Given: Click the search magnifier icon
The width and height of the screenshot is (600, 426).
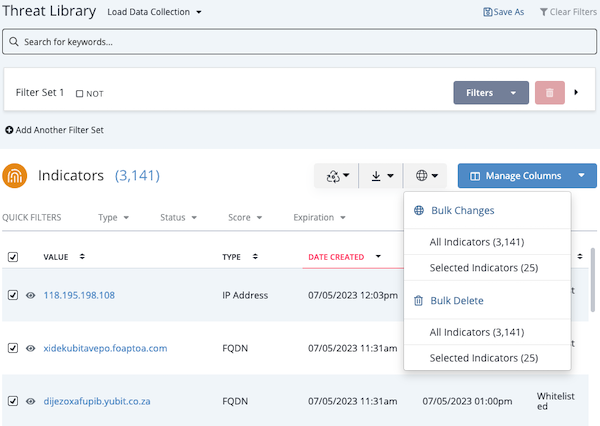Looking at the screenshot, I should click(x=14, y=41).
